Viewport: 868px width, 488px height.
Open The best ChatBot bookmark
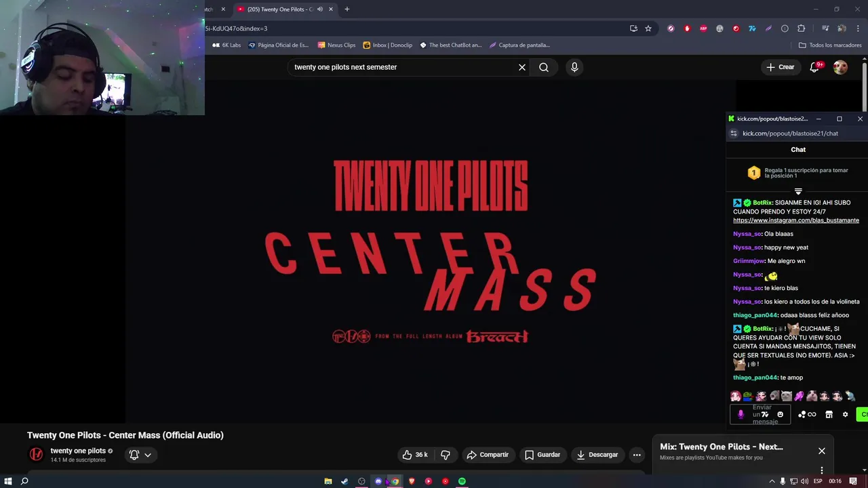point(450,45)
